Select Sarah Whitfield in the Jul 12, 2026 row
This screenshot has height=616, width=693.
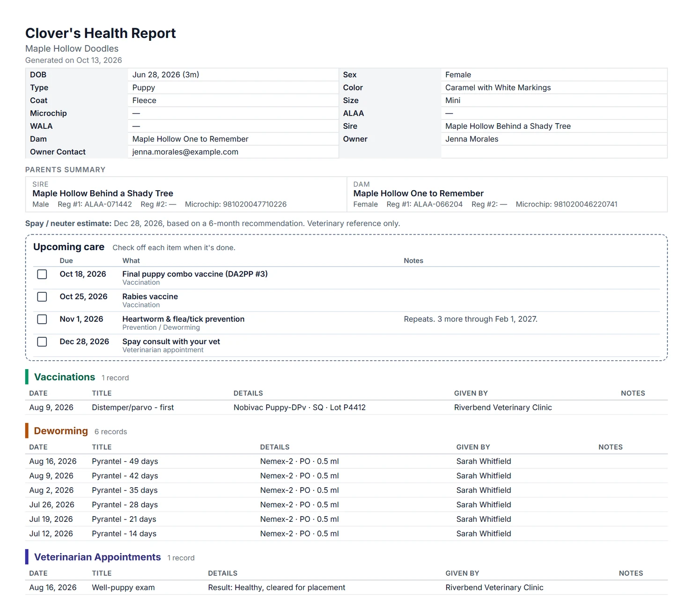pos(484,534)
